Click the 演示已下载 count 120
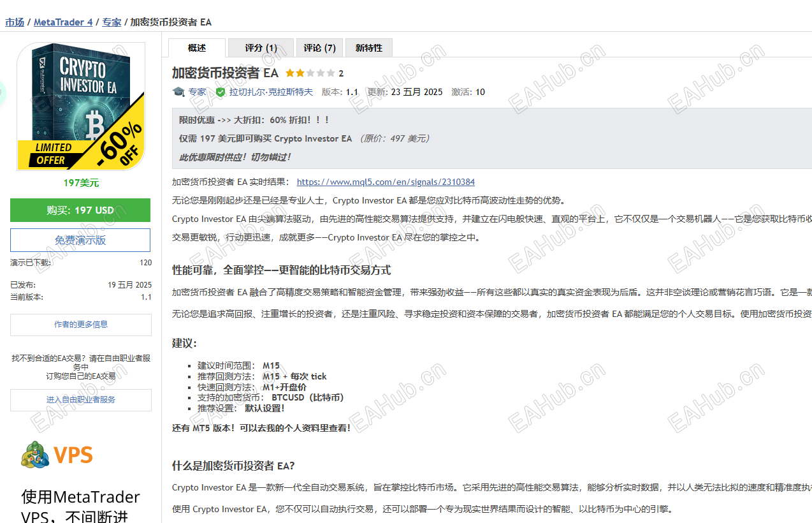 coord(145,262)
